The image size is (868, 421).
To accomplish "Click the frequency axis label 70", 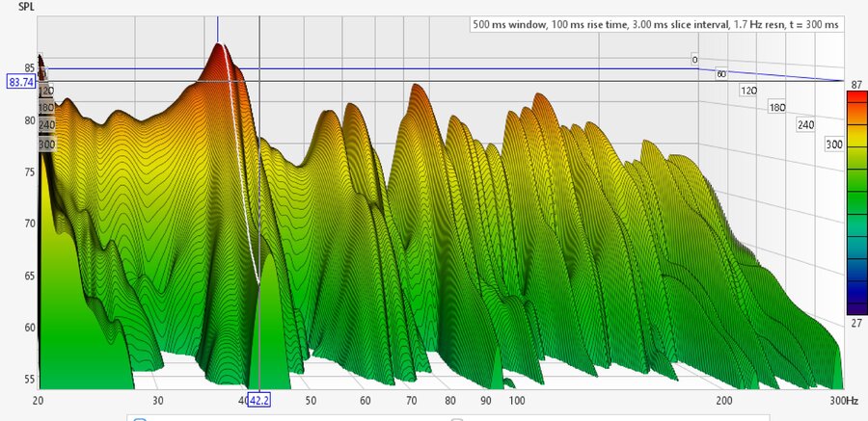I will 411,400.
